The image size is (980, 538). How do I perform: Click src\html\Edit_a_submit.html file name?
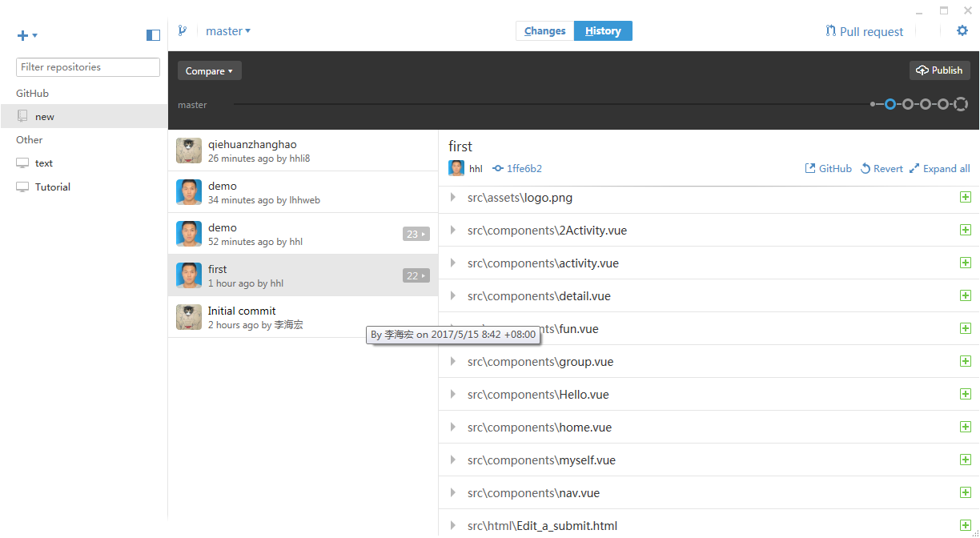pyautogui.click(x=542, y=526)
